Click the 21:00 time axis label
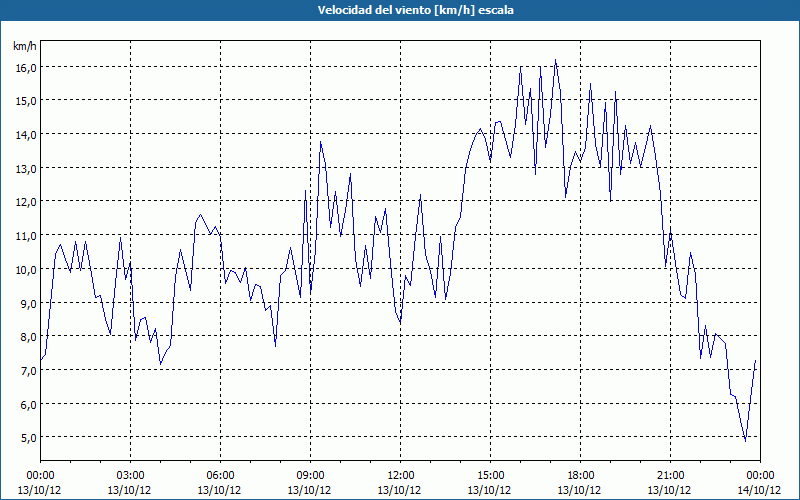The image size is (800, 500). 670,476
